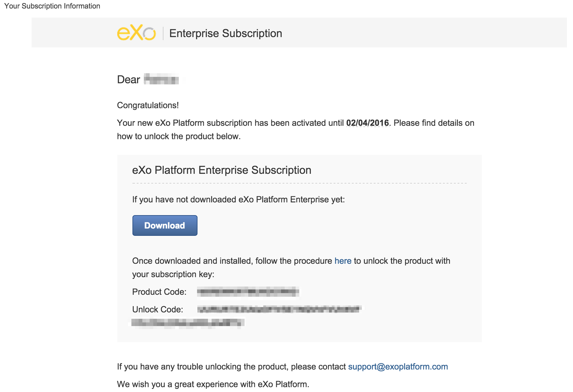573x392 pixels.
Task: Click the Congratulations! text
Action: click(148, 105)
